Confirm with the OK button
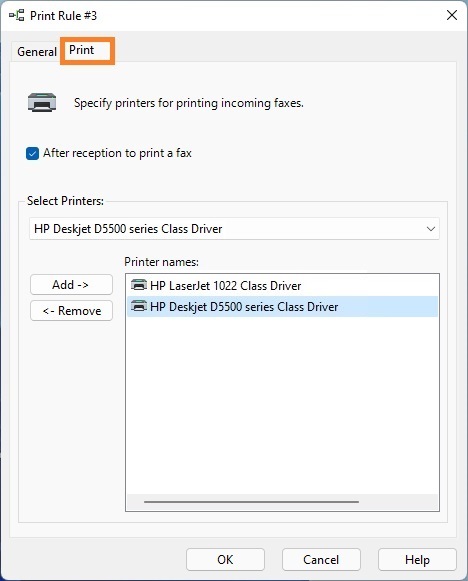Screen dimensions: 468x581 pyautogui.click(x=225, y=560)
